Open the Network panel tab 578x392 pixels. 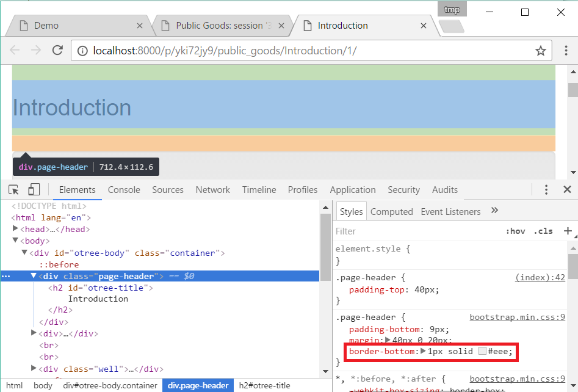(x=212, y=190)
